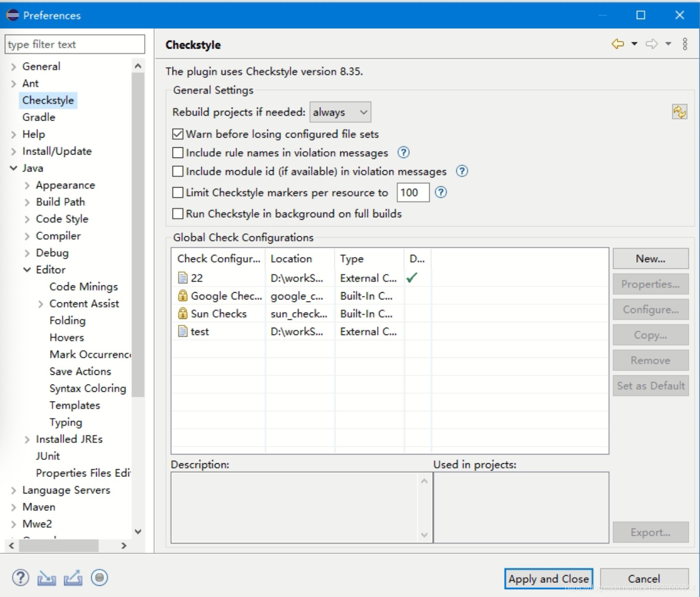700x597 pixels.
Task: Click the Apply and Close button
Action: pyautogui.click(x=548, y=579)
